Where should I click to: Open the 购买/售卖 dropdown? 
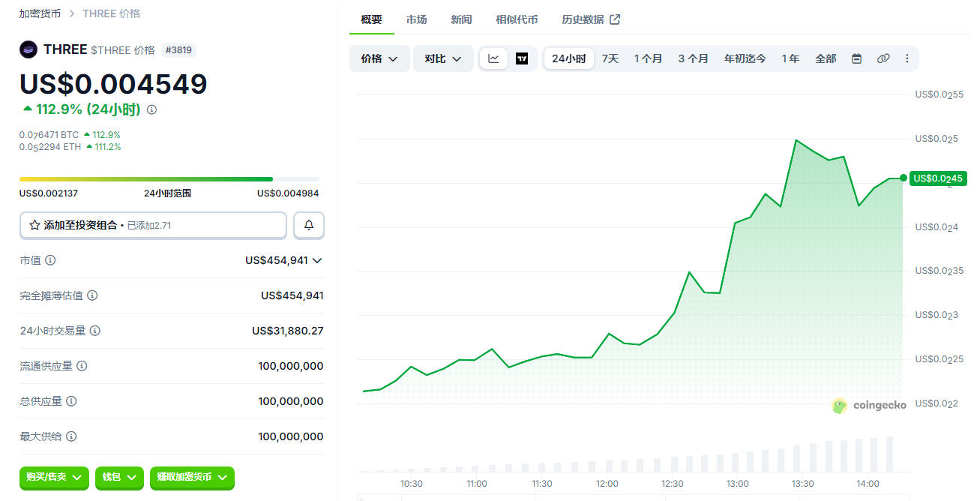pos(54,477)
